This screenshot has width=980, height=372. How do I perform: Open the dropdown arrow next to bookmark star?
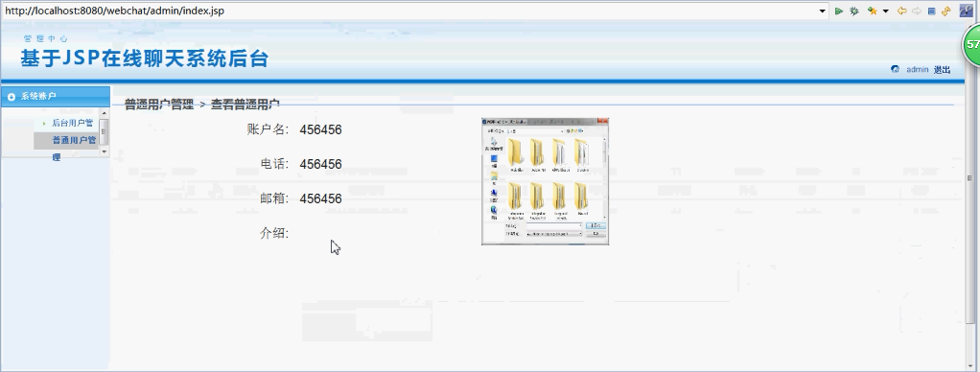pyautogui.click(x=886, y=11)
